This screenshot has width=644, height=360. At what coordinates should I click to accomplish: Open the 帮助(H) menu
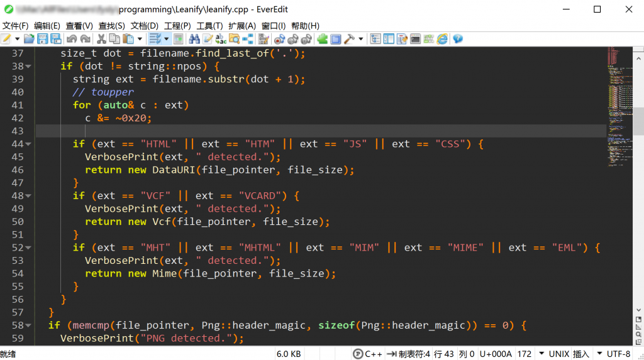[305, 26]
